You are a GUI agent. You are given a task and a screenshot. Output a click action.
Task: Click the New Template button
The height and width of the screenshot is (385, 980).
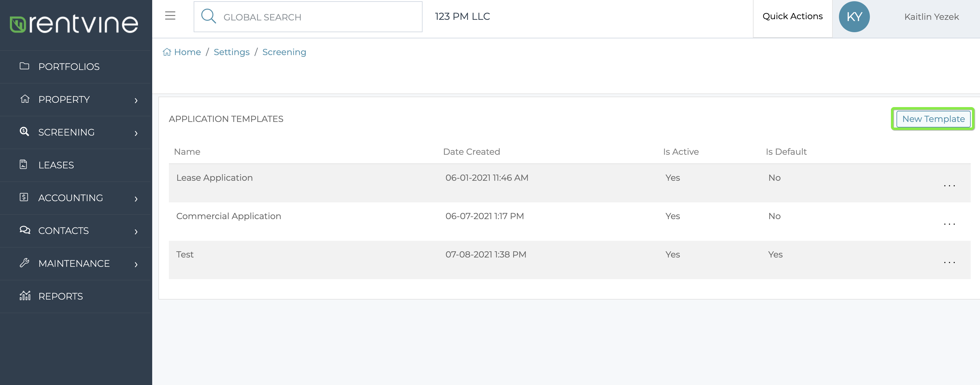(933, 119)
